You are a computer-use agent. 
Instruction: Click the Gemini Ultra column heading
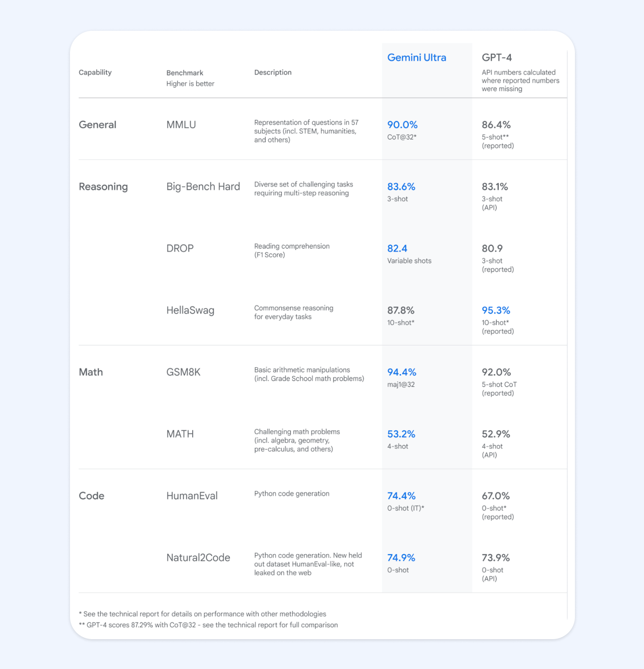tap(416, 57)
